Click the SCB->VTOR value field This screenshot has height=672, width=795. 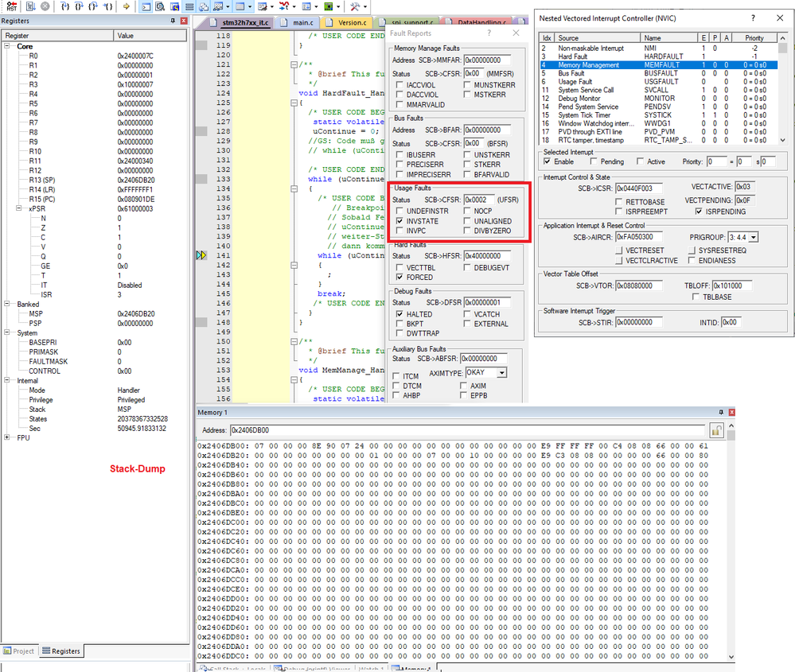pyautogui.click(x=639, y=286)
